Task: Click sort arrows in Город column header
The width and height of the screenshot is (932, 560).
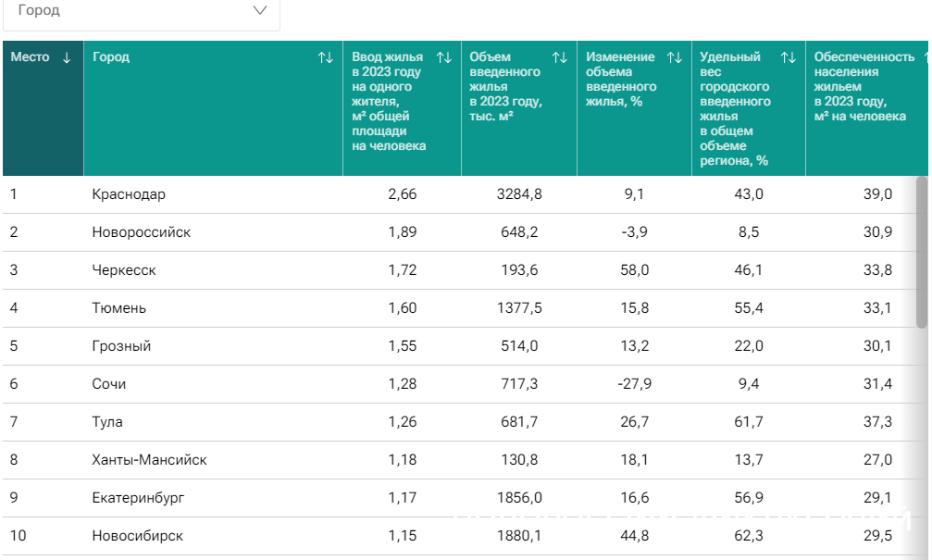Action: (325, 57)
